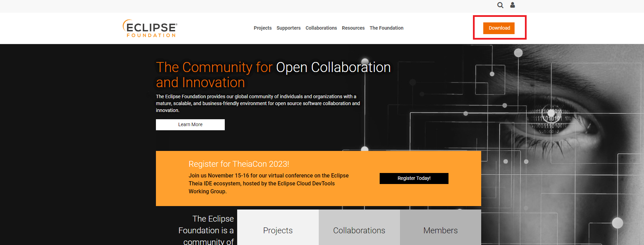The image size is (644, 245).
Task: Click the 'The Eclipse Foundation provides' paragraph
Action: (258, 103)
